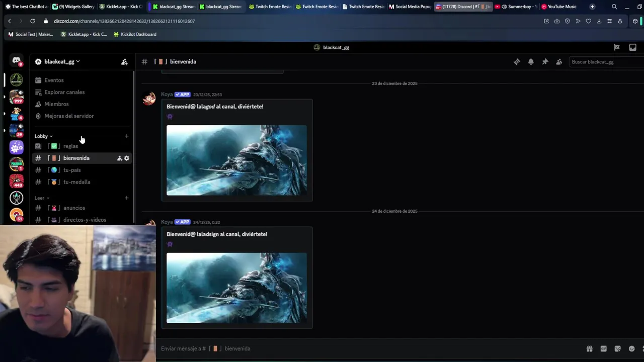
Task: Open the server icon with 51 badge
Action: pos(16,215)
